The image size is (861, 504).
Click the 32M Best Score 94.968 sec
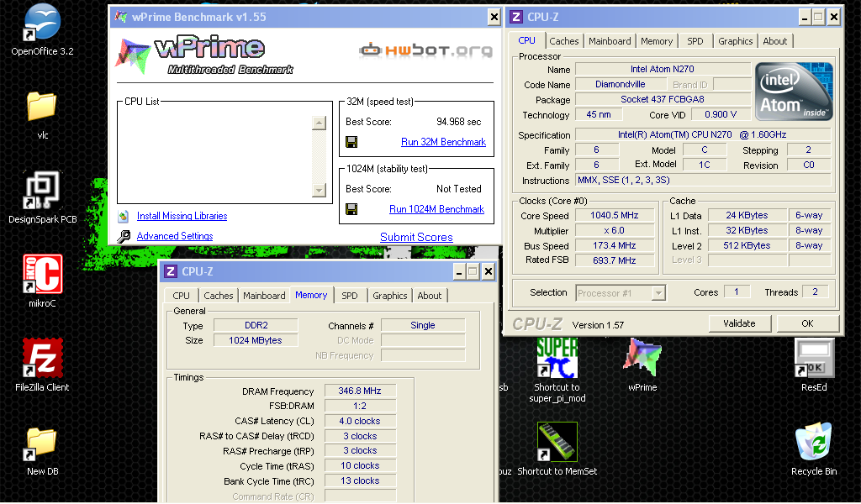pos(458,122)
